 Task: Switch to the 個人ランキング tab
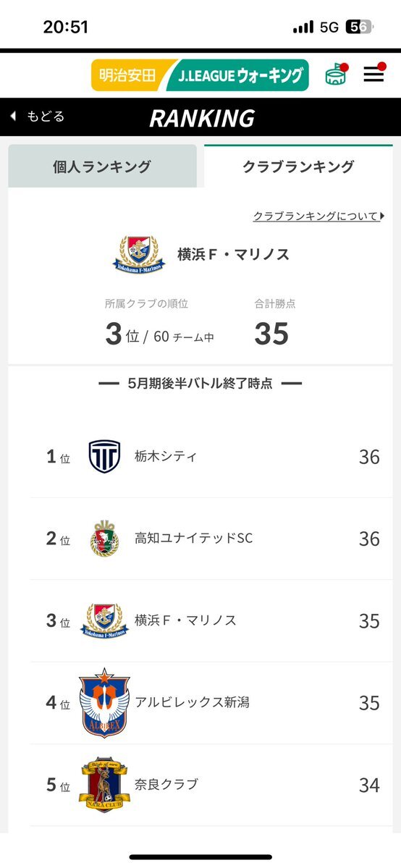[103, 167]
